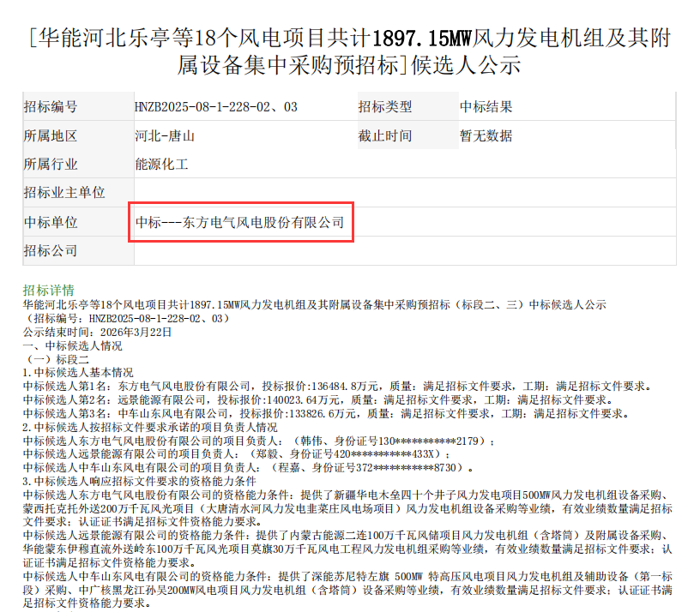The height and width of the screenshot is (612, 700).
Task: Click the 所属地区 label
Action: (51, 135)
